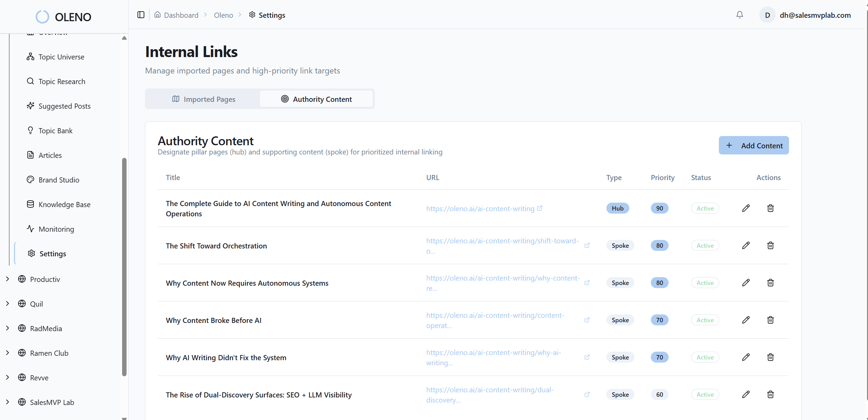Open the Monitoring section
The width and height of the screenshot is (868, 420).
pyautogui.click(x=56, y=229)
